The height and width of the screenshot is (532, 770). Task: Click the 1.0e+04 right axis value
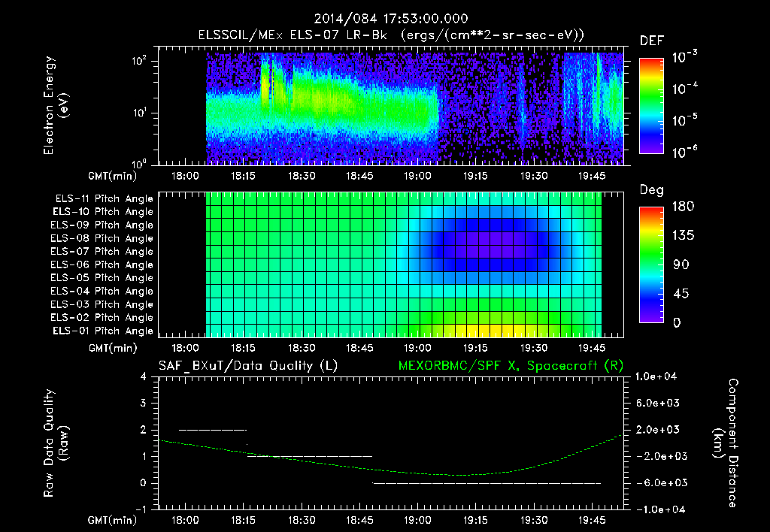tap(656, 377)
